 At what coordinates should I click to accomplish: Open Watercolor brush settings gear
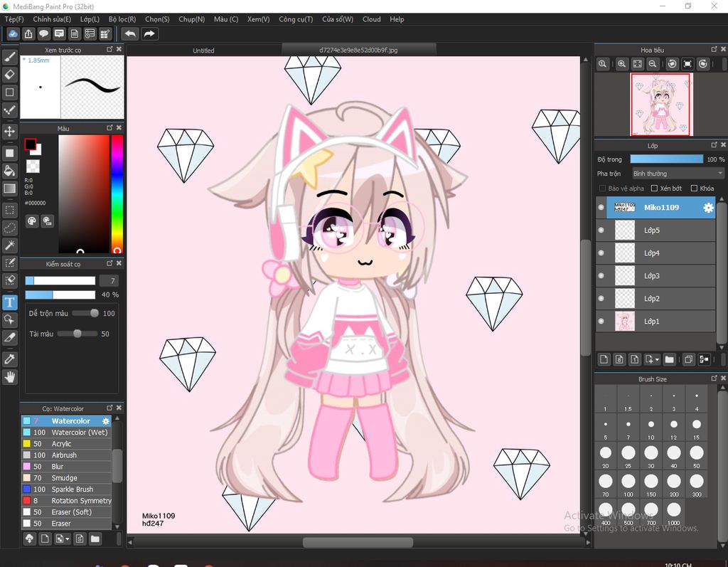[x=106, y=421]
